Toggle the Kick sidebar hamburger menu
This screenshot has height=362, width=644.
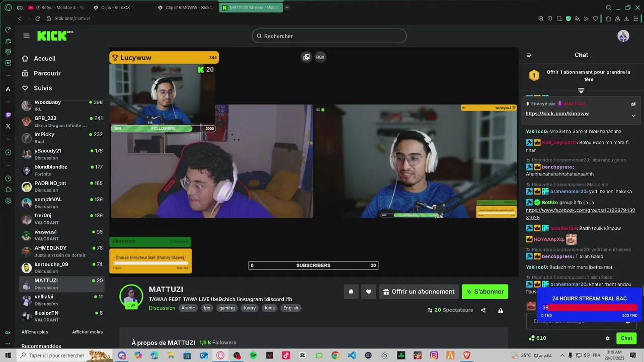click(26, 36)
